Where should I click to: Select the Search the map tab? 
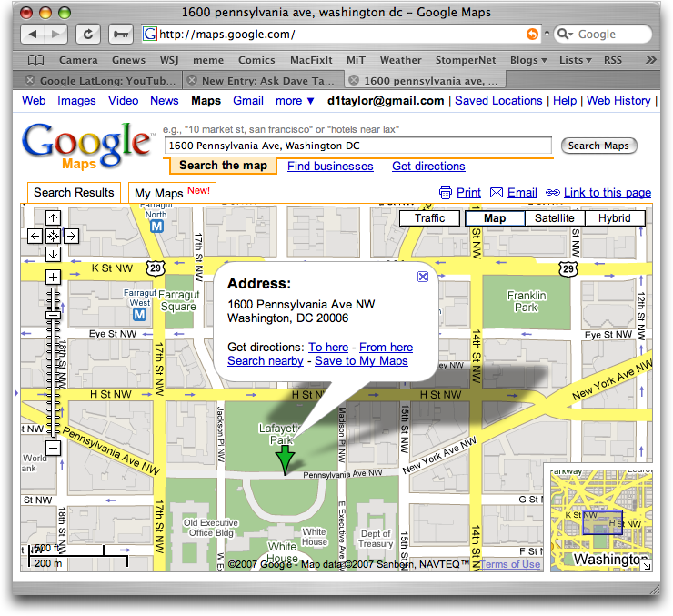pyautogui.click(x=223, y=166)
